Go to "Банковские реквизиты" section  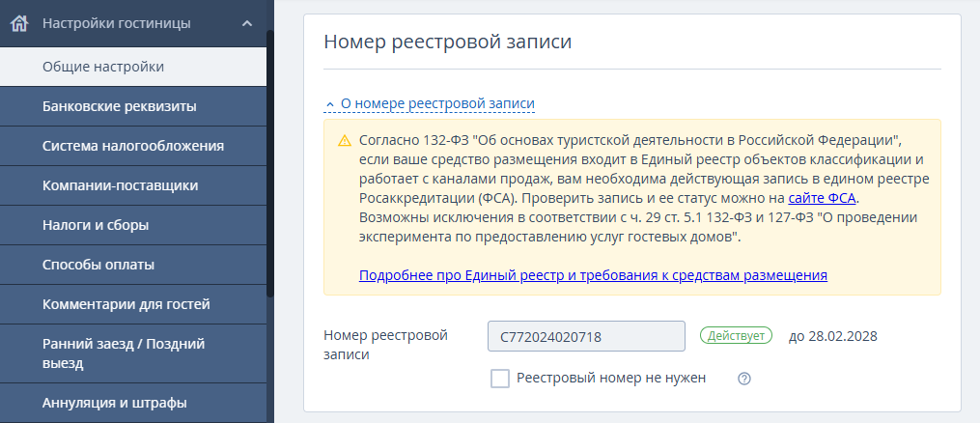click(x=120, y=106)
